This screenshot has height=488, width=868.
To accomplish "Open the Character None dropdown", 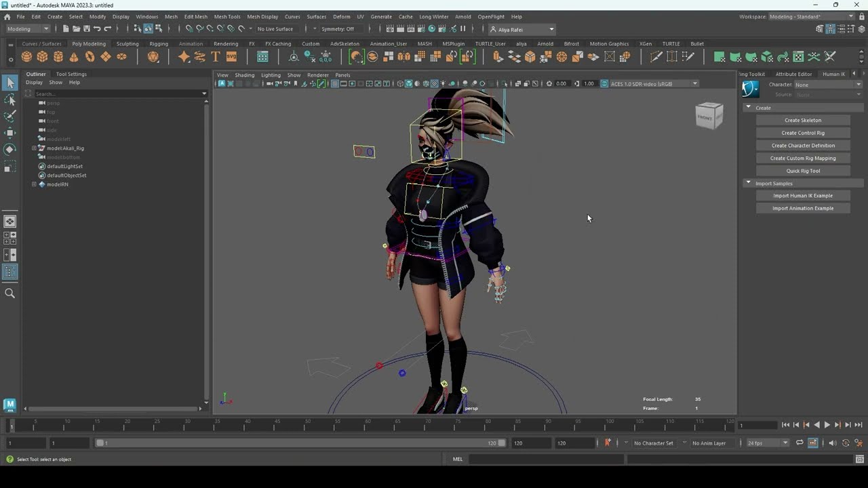I will 828,85.
